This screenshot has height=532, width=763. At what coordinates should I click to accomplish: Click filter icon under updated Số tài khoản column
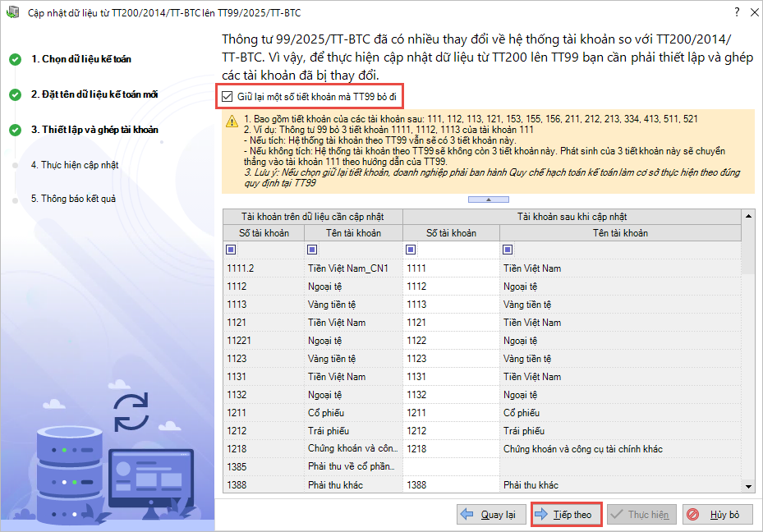click(x=411, y=250)
